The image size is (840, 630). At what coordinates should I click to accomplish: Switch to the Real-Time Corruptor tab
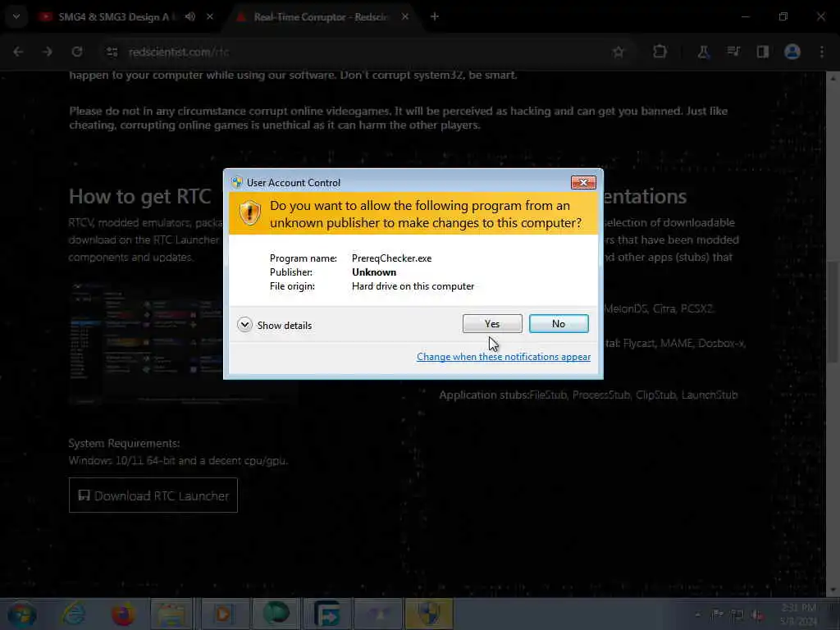[321, 17]
